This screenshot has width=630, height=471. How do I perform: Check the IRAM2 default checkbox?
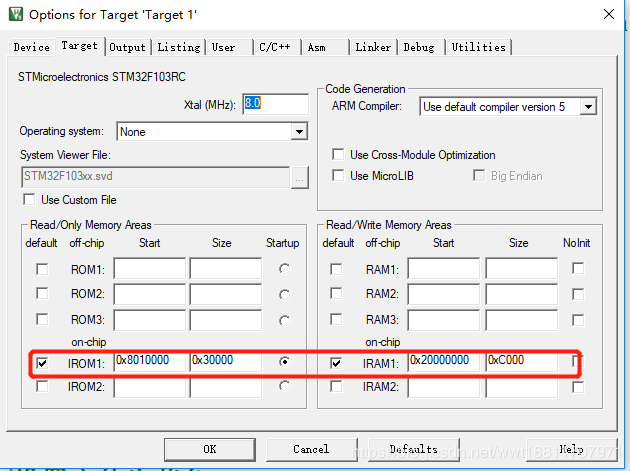336,387
